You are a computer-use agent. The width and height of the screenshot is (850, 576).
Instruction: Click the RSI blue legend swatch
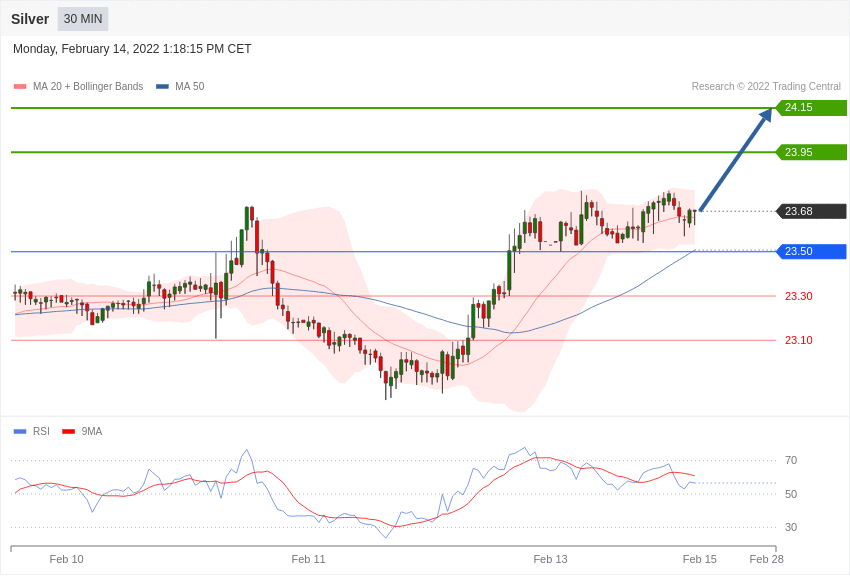pos(20,432)
